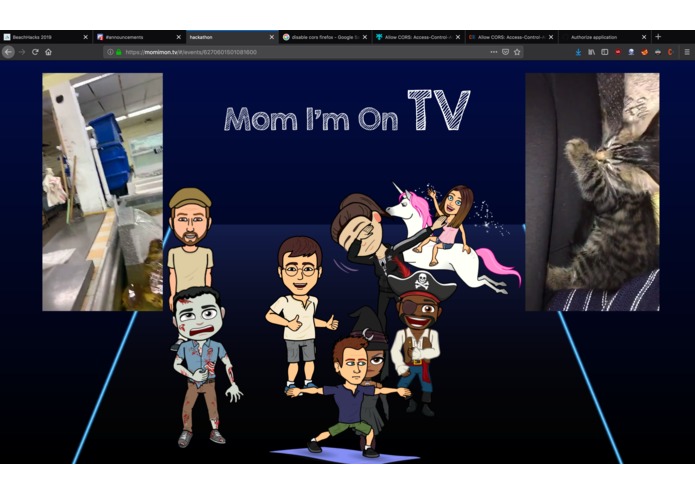Screen dimensions: 695x494
Task: Click the yoga pose Bitmoji on the mat
Action: 348,397
